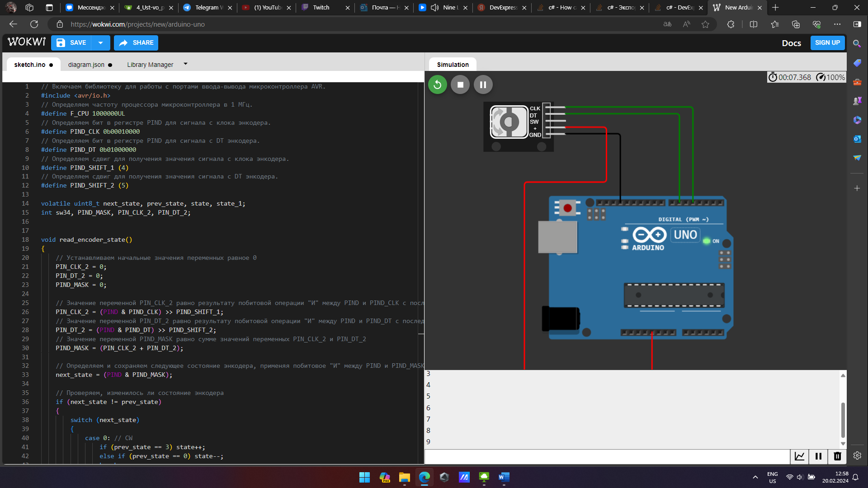Add page to favorites star

pos(705,24)
